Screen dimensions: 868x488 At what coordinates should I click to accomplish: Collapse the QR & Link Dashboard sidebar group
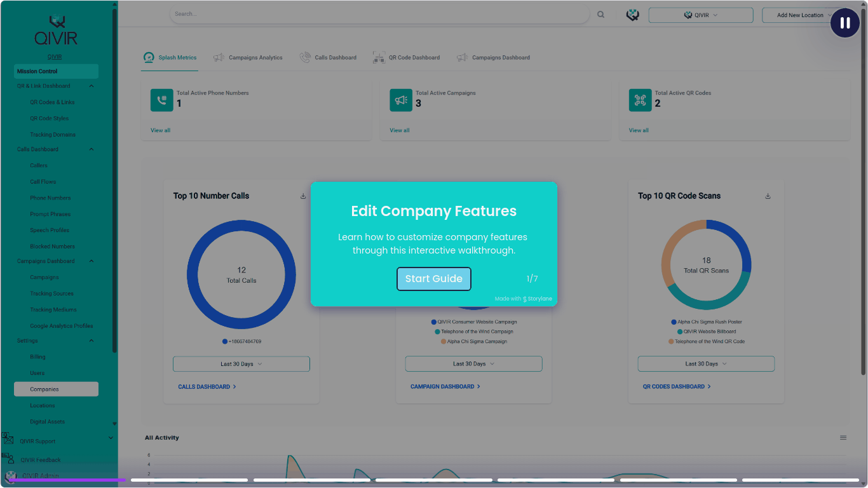pos(92,86)
